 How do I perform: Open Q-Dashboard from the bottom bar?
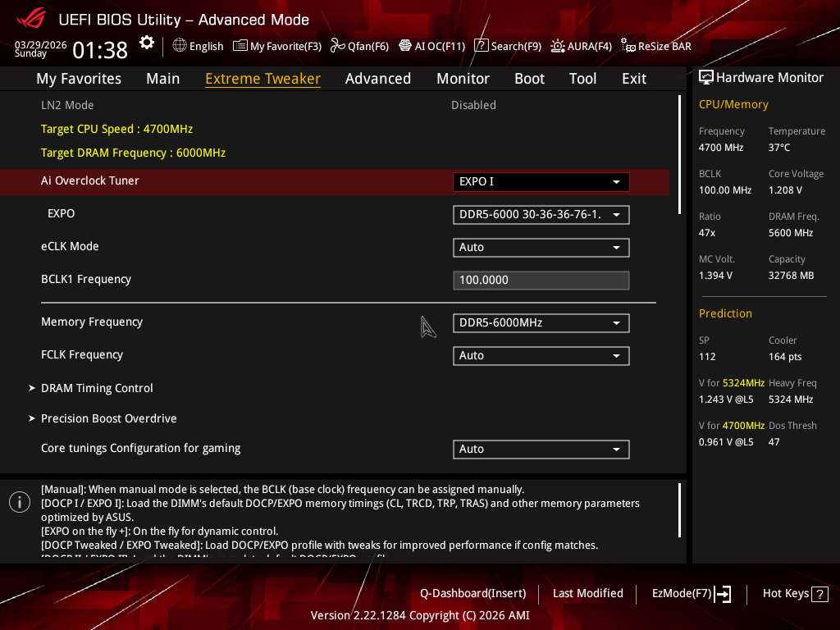pyautogui.click(x=472, y=593)
